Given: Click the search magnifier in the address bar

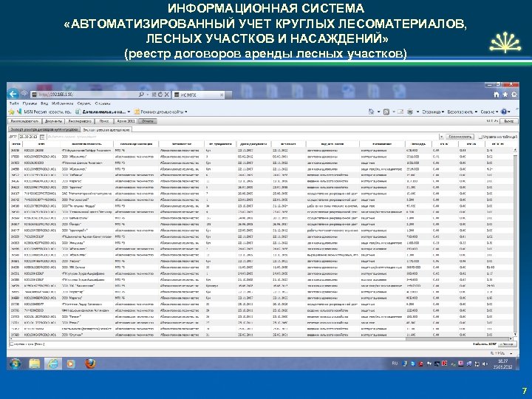Looking at the screenshot, I should (x=141, y=95).
